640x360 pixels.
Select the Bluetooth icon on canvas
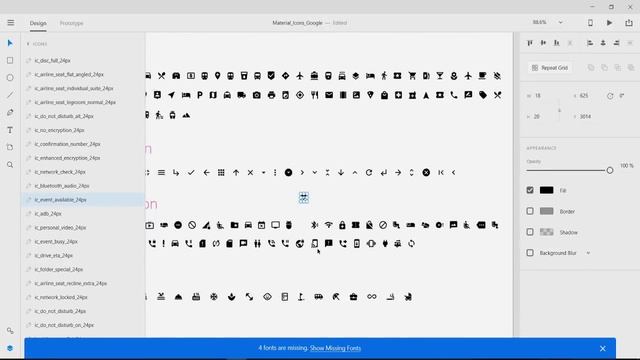point(314,225)
